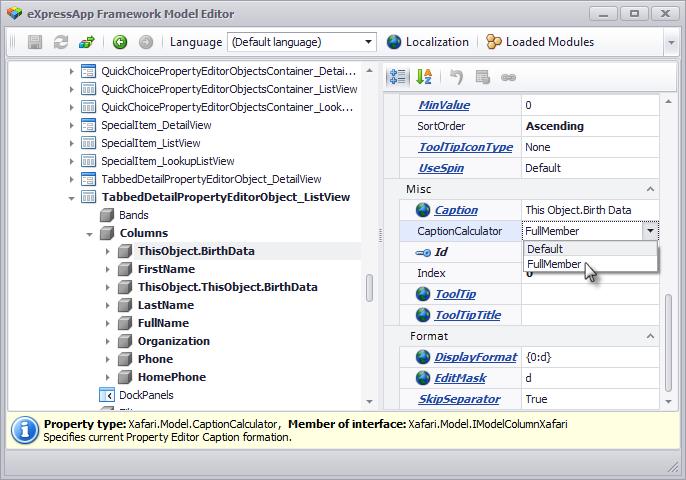Click the property grid scrollbar thumb
Viewport: 686px width, 480px height.
coord(668,343)
